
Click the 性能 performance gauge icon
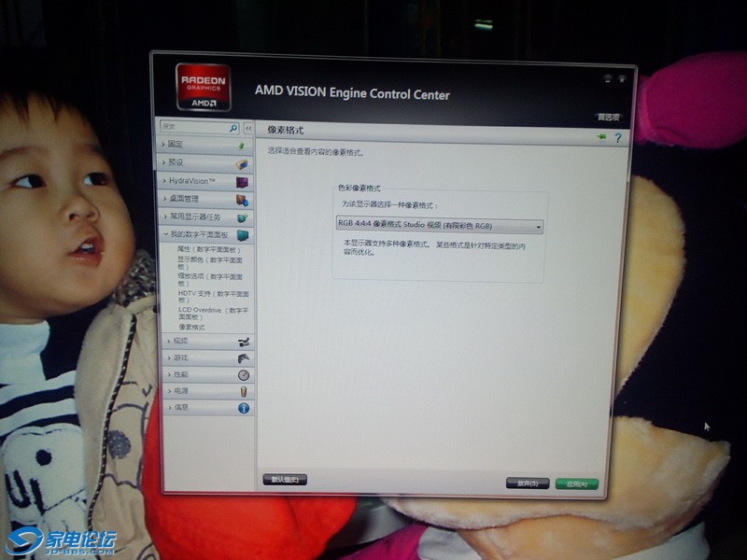(244, 374)
